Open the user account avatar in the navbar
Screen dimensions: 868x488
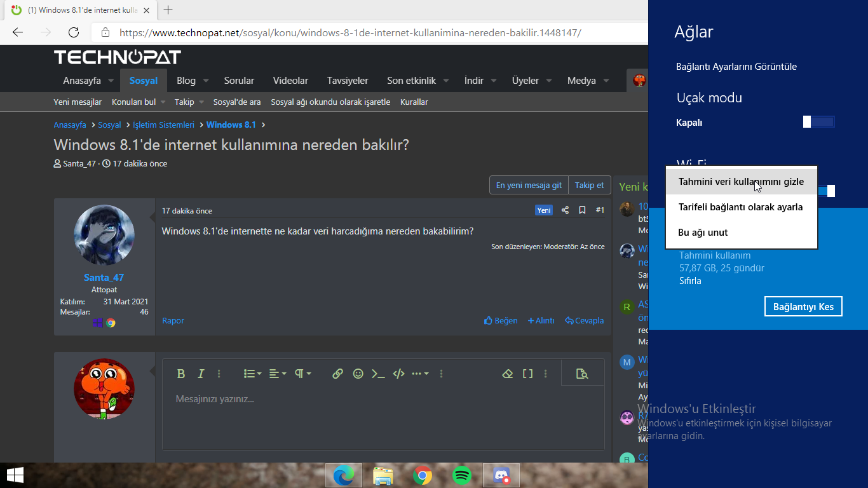point(639,81)
